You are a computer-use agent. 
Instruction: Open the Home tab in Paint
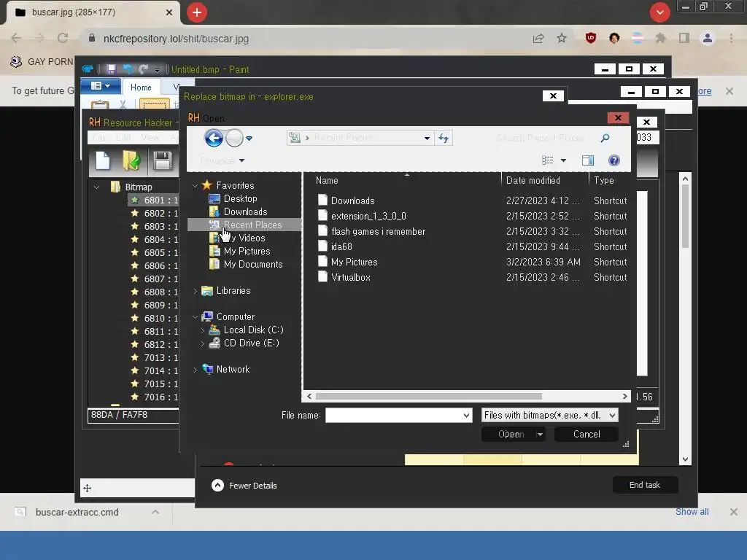coord(141,87)
